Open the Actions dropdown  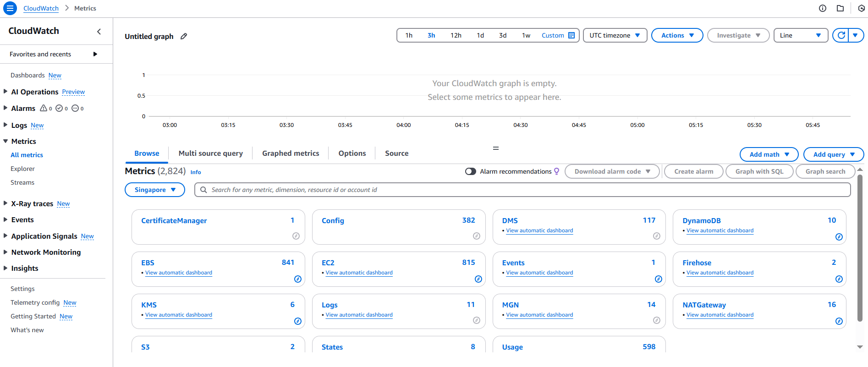(677, 35)
